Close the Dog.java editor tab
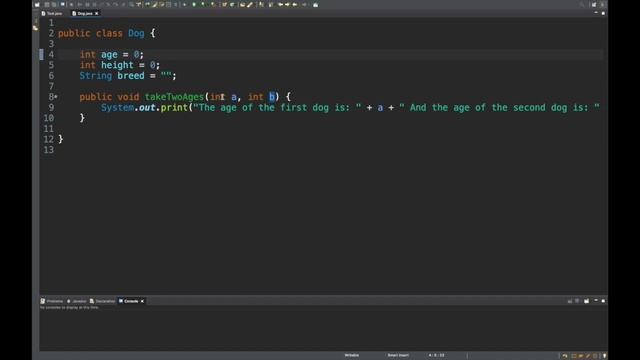 click(x=97, y=13)
